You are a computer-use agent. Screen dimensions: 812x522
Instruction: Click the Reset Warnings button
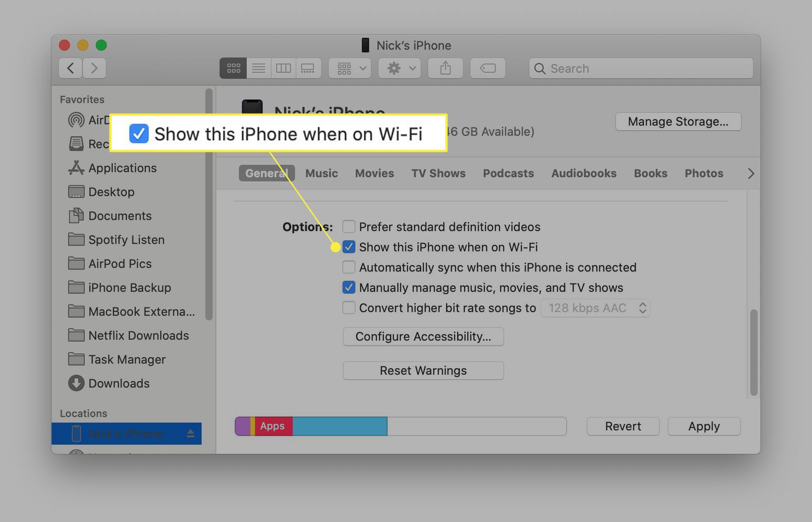tap(423, 371)
